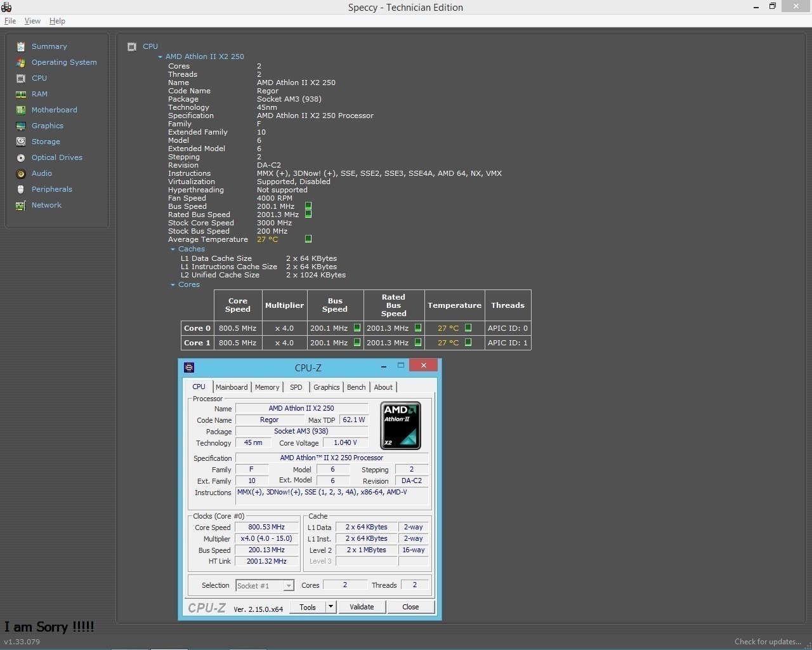Click the Bus Speed green indicator icon
The width and height of the screenshot is (812, 650).
pyautogui.click(x=308, y=206)
